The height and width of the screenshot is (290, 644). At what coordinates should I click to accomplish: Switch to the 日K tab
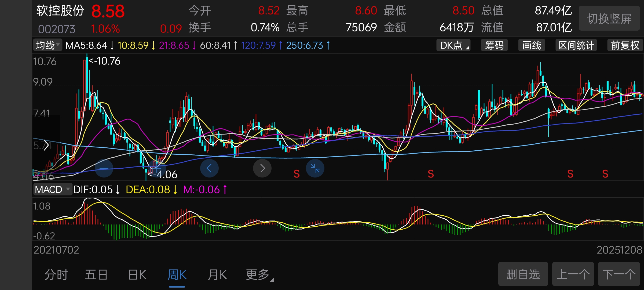137,275
